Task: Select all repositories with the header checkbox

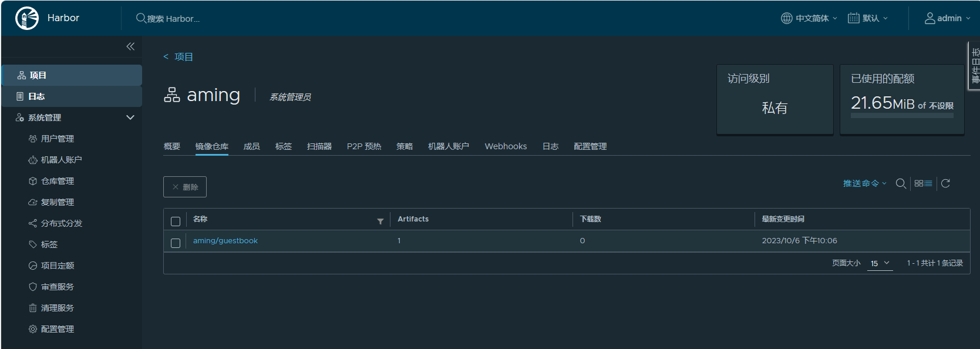Action: 176,222
